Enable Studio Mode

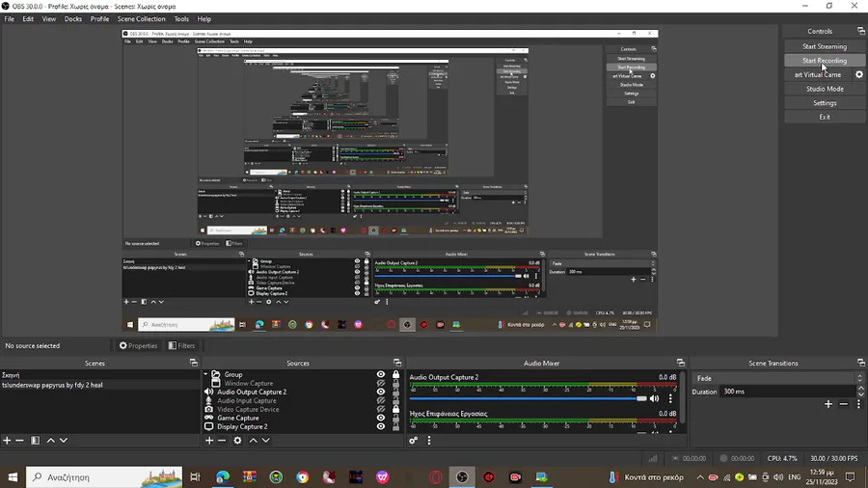(x=825, y=89)
